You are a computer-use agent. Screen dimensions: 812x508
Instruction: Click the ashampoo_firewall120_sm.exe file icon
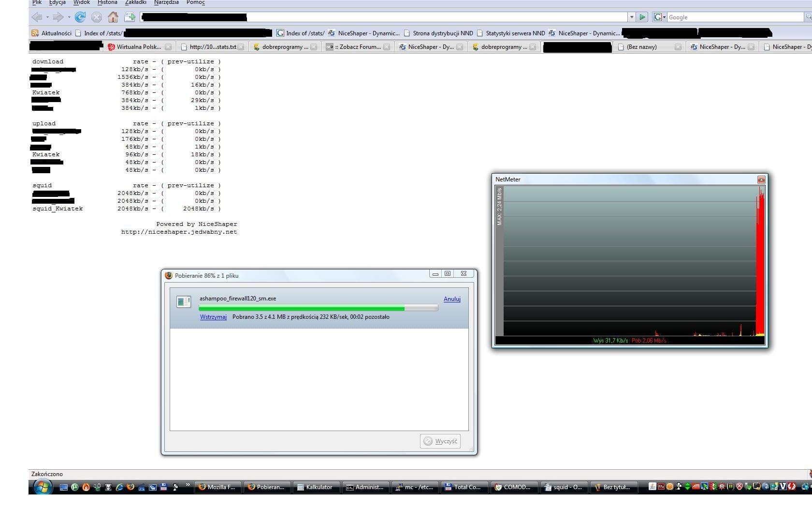click(184, 302)
